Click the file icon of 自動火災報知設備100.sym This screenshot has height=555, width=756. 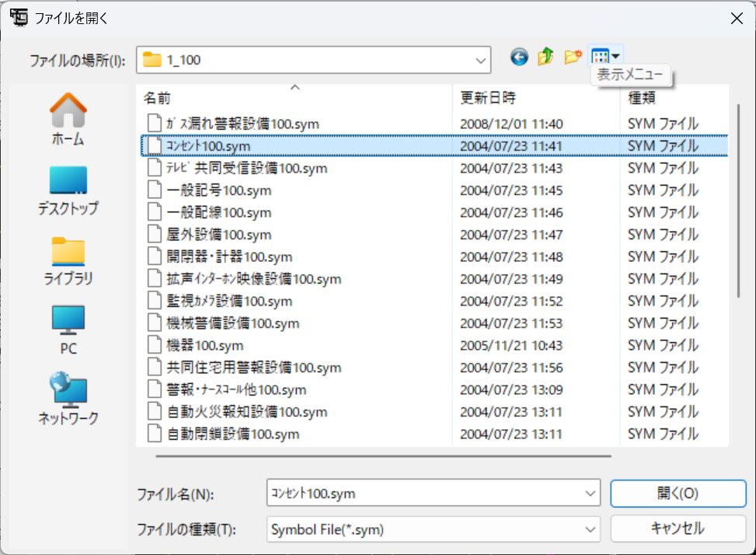pyautogui.click(x=155, y=411)
